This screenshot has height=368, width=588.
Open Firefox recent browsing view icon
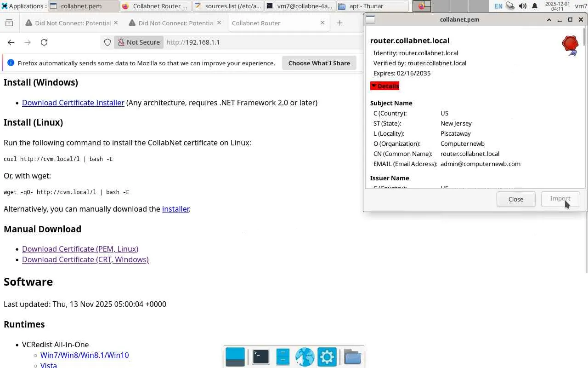[9, 23]
